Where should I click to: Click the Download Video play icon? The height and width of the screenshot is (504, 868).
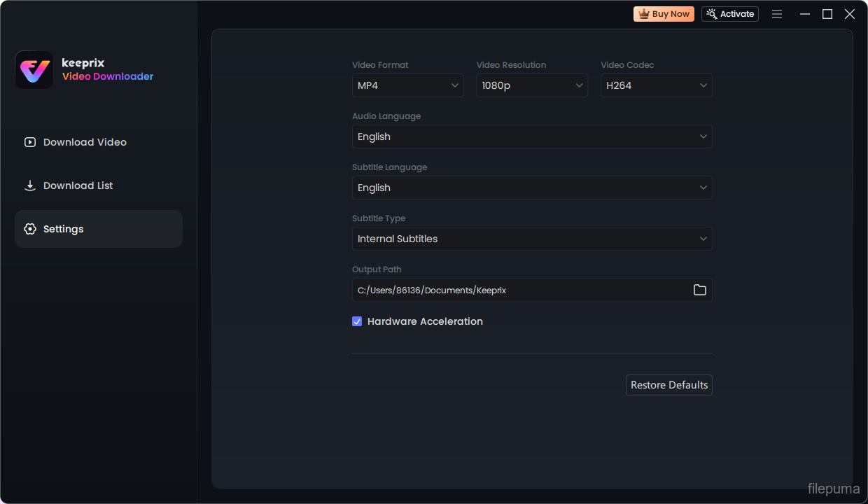pyautogui.click(x=30, y=142)
